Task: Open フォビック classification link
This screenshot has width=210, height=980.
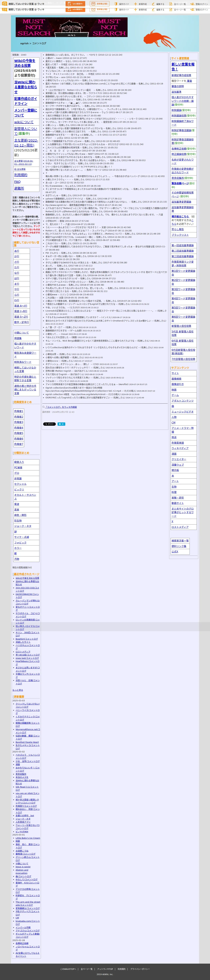Action: [x=20, y=543]
